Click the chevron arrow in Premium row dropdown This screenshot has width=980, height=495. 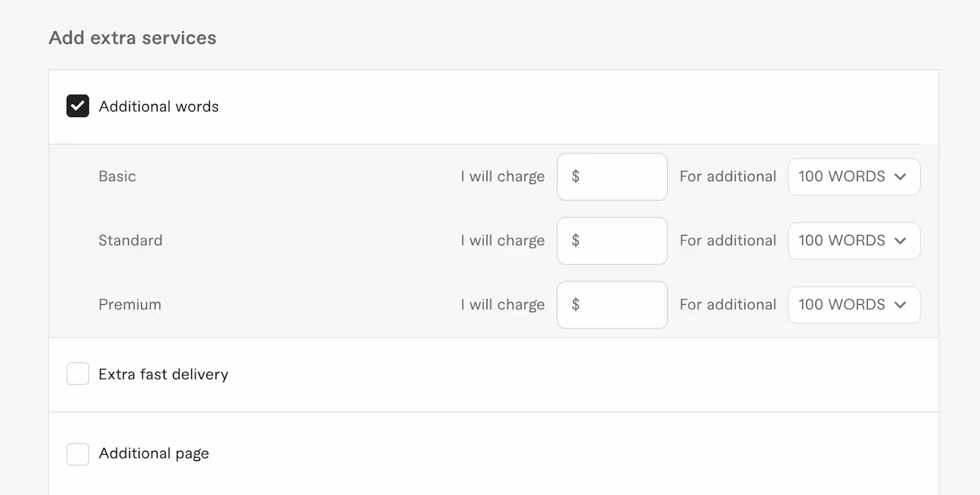click(900, 305)
